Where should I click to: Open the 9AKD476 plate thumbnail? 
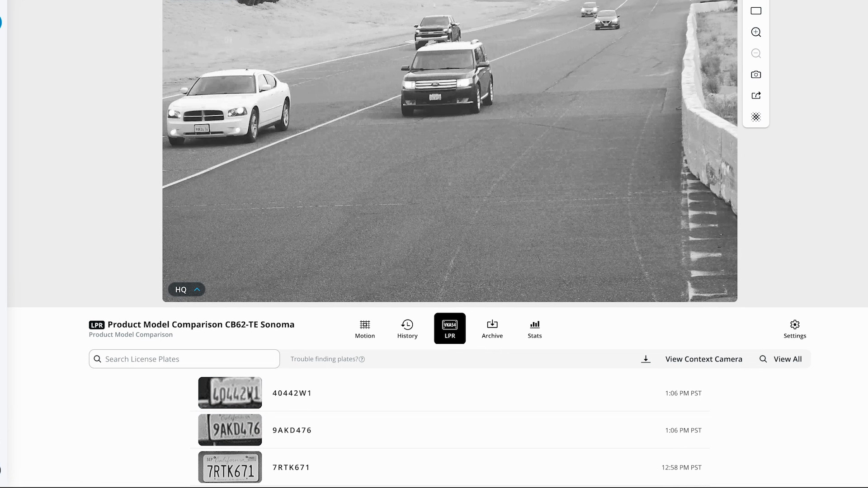pyautogui.click(x=230, y=430)
